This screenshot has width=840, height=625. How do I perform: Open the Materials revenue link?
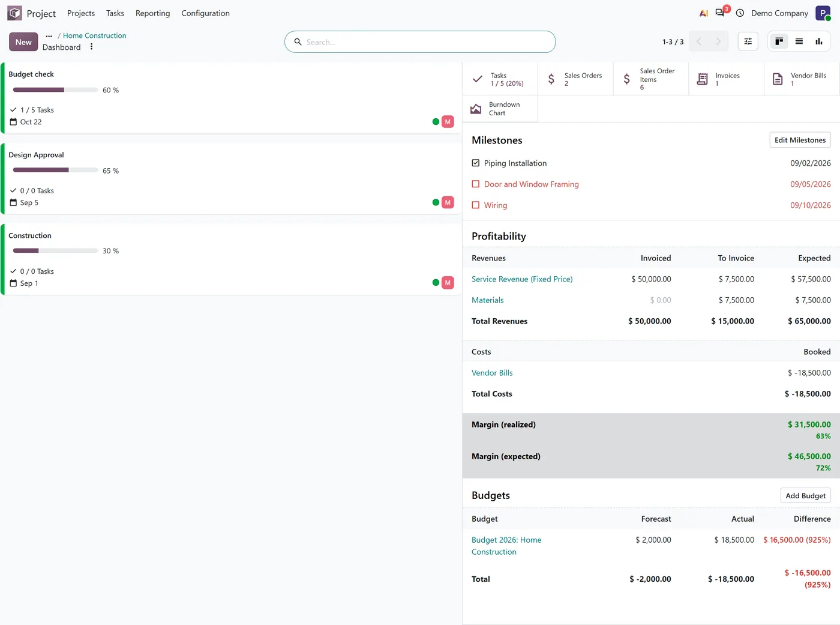click(x=488, y=300)
